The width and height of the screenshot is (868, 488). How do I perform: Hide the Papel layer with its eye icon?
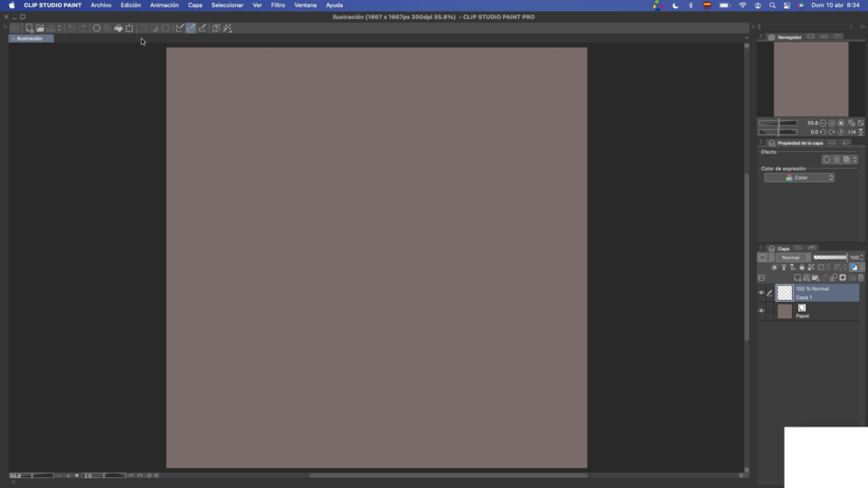pyautogui.click(x=761, y=311)
